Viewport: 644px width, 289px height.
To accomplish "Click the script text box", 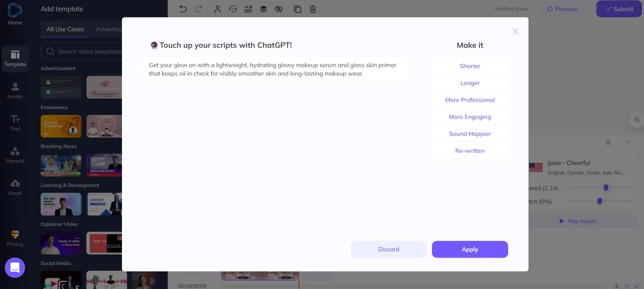I will click(275, 69).
